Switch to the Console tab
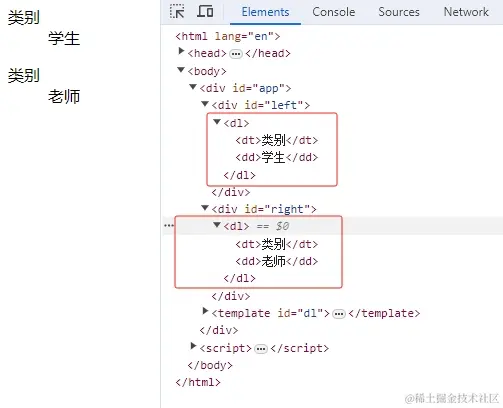503x408 pixels. pos(334,12)
